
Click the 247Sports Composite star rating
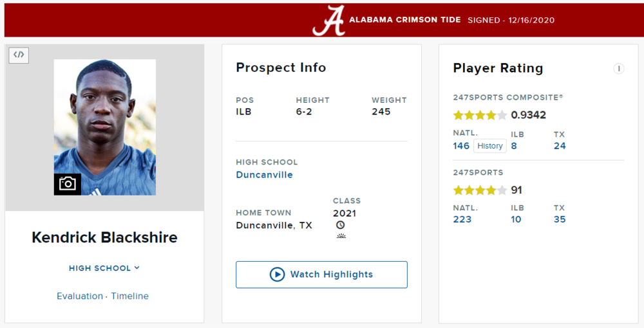[x=480, y=115]
